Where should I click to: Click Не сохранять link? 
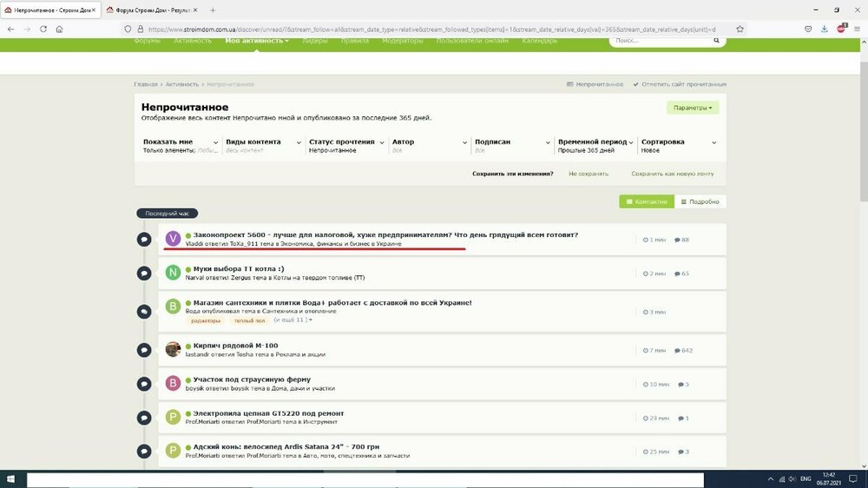tap(589, 174)
